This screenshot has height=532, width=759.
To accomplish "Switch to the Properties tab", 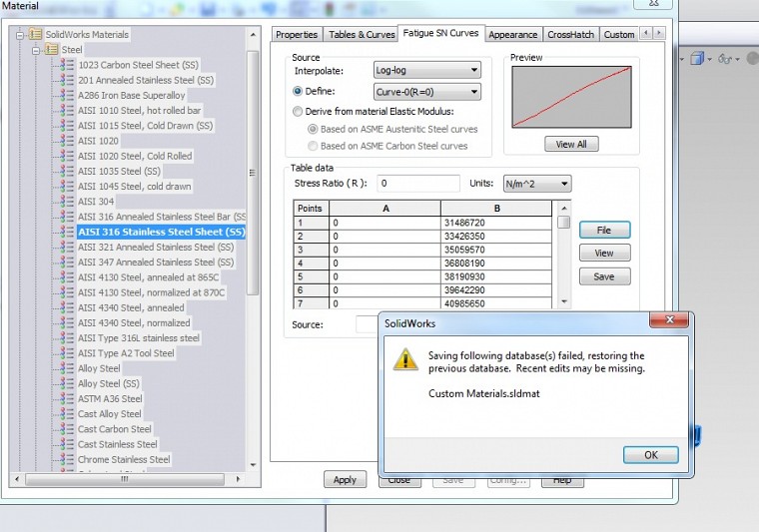I will tap(297, 34).
